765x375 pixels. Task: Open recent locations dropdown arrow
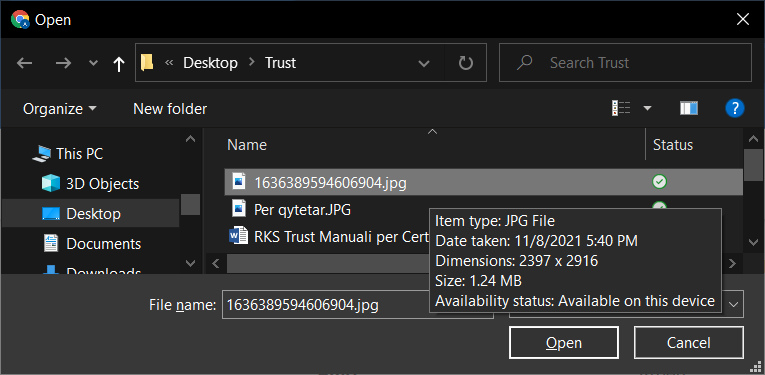(x=93, y=63)
